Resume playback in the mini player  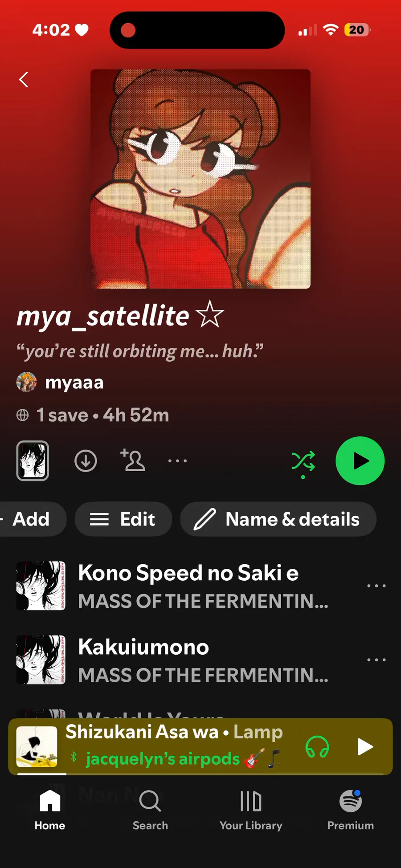pyautogui.click(x=365, y=747)
